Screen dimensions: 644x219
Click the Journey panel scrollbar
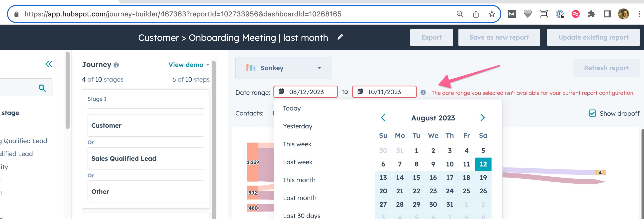[x=214, y=140]
